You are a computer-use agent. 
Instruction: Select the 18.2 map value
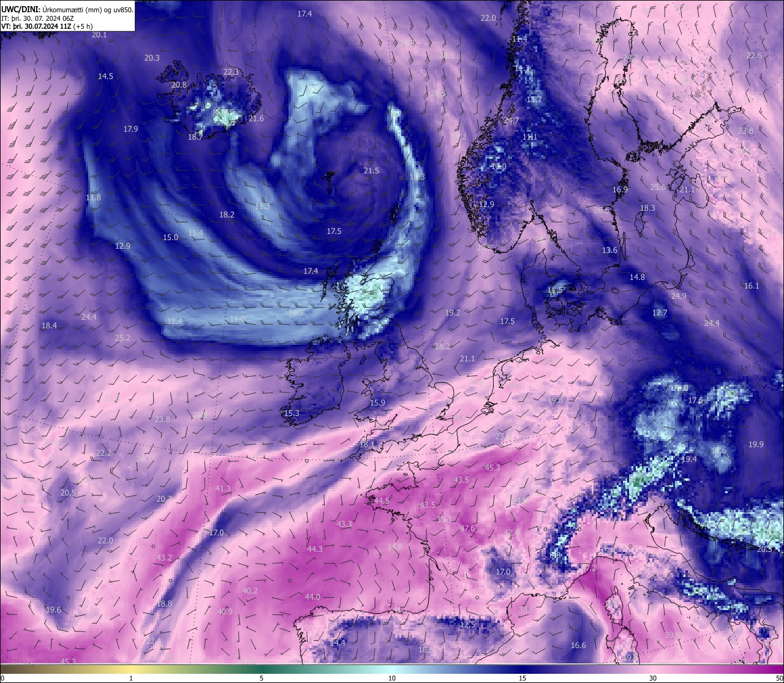227,214
